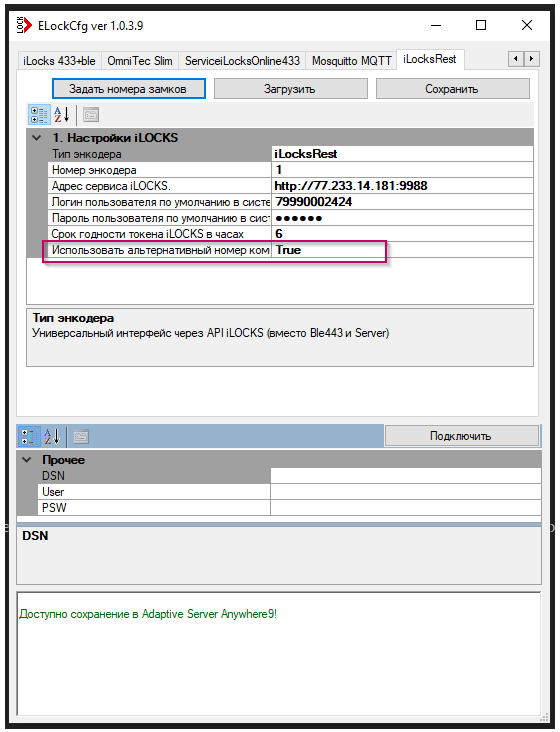Click the Сохранить button
Viewport: 560px width, 732px height.
pyautogui.click(x=453, y=89)
